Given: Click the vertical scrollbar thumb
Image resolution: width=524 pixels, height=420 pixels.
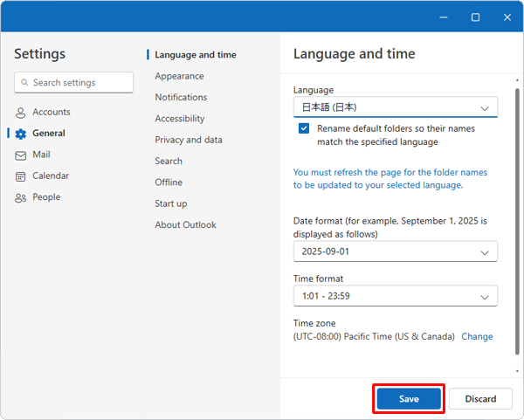Looking at the screenshot, I should pos(517,221).
